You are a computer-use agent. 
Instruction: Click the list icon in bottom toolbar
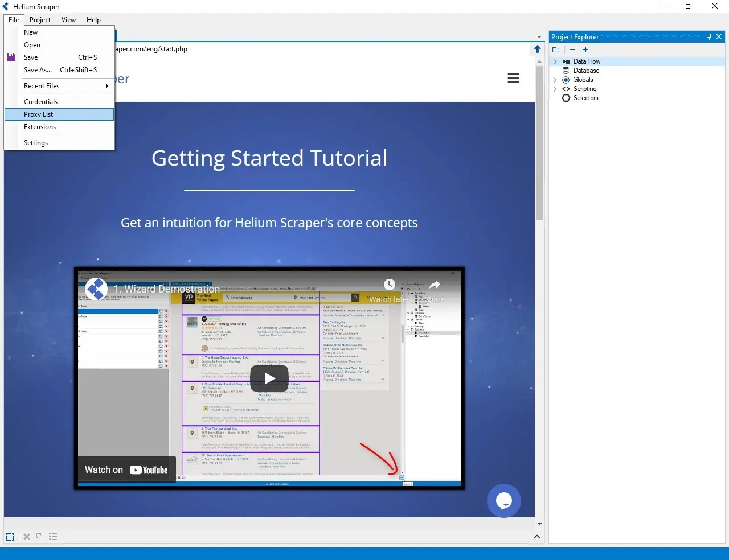pos(53,537)
